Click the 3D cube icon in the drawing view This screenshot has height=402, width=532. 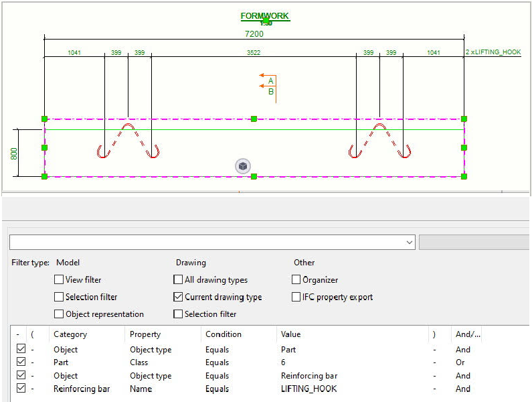[x=243, y=165]
